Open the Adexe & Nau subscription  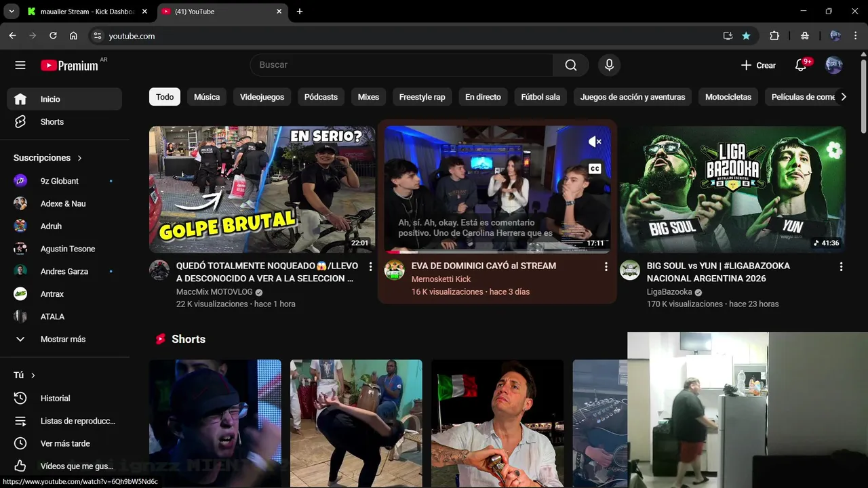(64, 203)
